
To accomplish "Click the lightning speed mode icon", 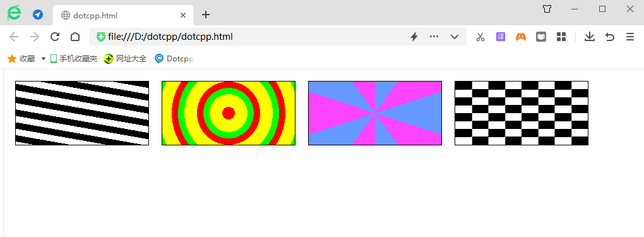I will [414, 37].
